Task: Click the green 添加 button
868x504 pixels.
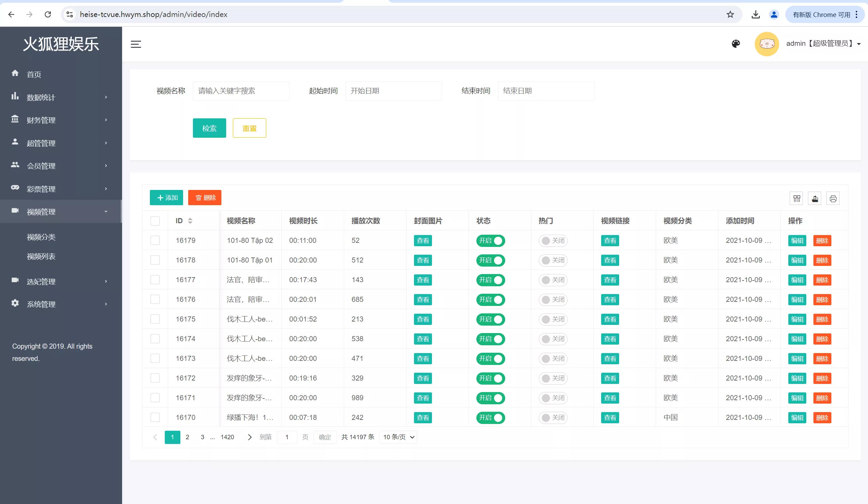Action: (x=166, y=198)
